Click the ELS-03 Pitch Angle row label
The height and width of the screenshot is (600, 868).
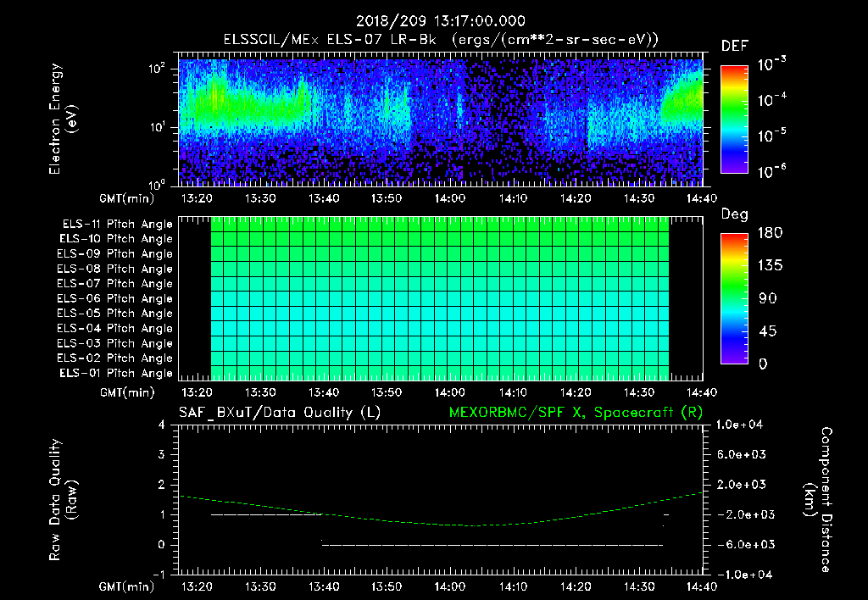click(114, 343)
